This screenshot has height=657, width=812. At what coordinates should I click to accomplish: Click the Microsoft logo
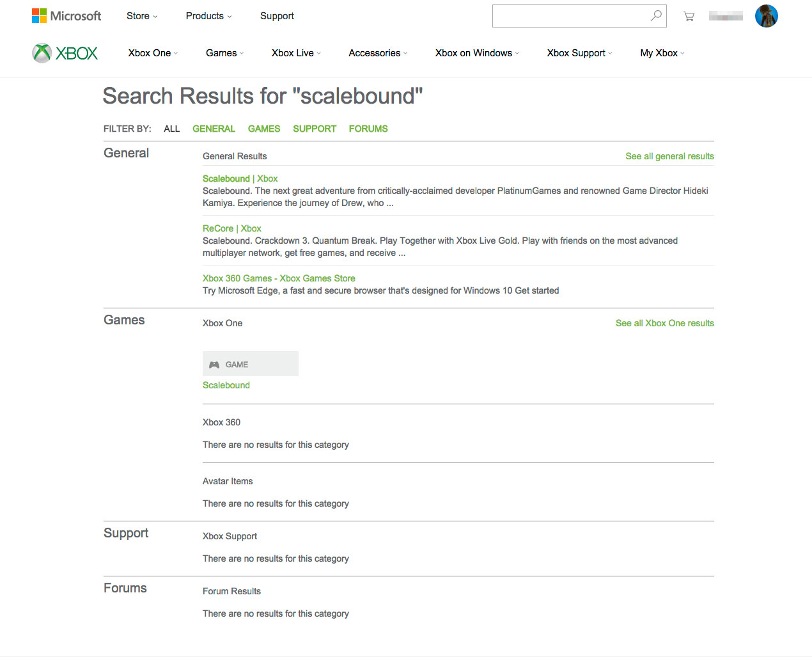(66, 16)
